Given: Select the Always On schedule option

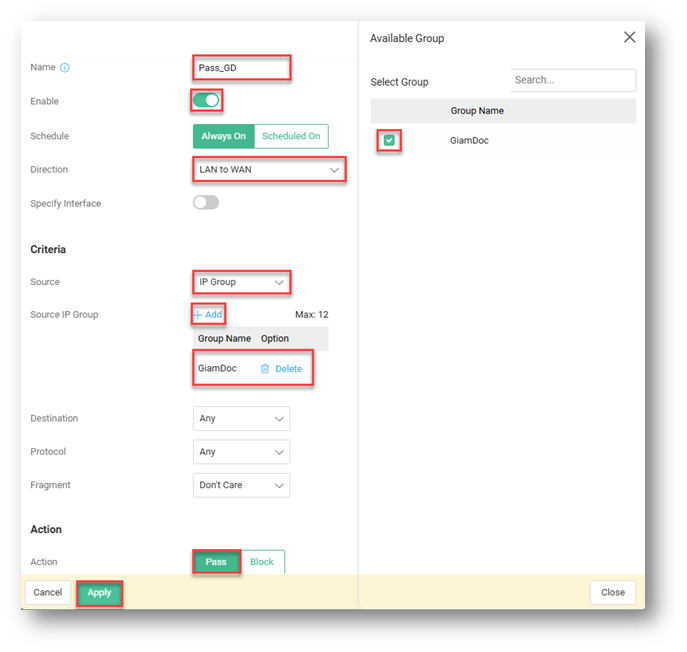Looking at the screenshot, I should click(224, 136).
